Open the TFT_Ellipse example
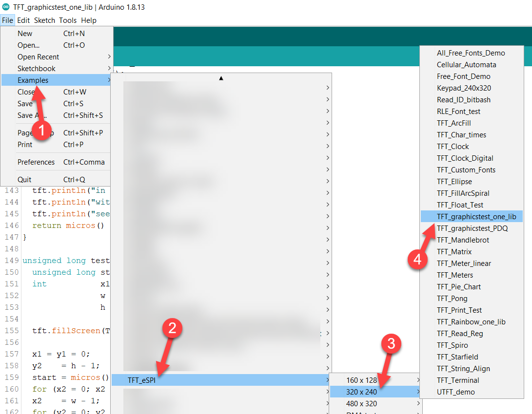 (x=472, y=182)
